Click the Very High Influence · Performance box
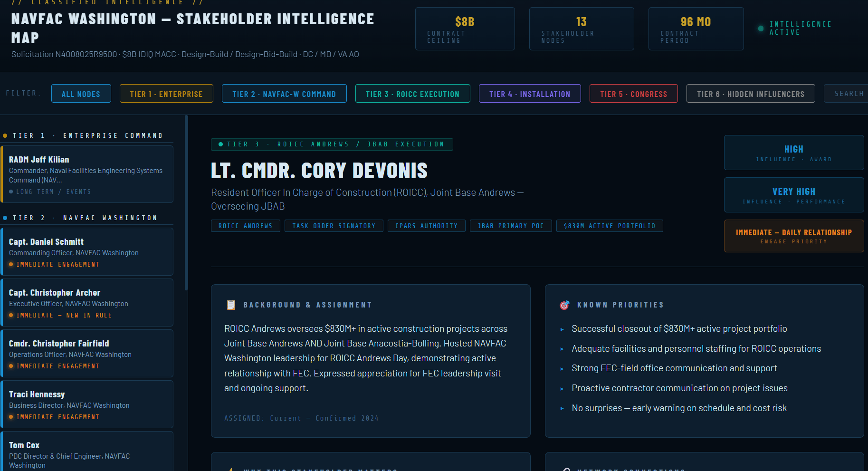Image resolution: width=868 pixels, height=471 pixels. 794,195
